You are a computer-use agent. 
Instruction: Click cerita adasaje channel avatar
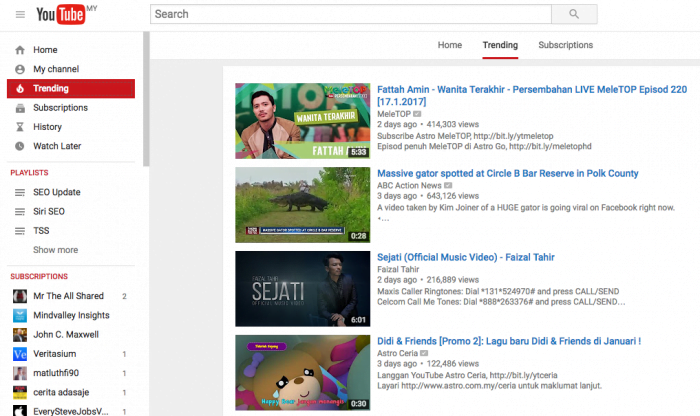tap(20, 392)
